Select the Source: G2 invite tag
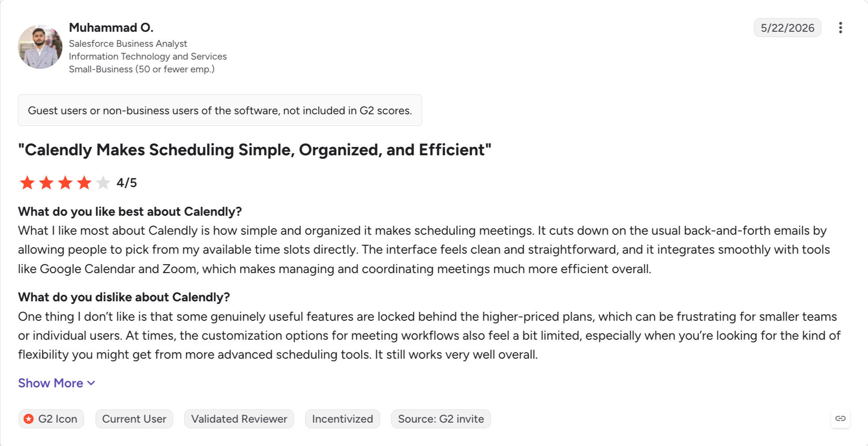This screenshot has width=868, height=446. click(x=441, y=419)
